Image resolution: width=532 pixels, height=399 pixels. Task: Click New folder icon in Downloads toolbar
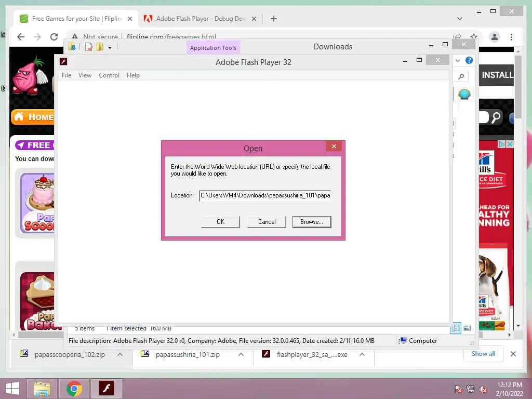(100, 47)
